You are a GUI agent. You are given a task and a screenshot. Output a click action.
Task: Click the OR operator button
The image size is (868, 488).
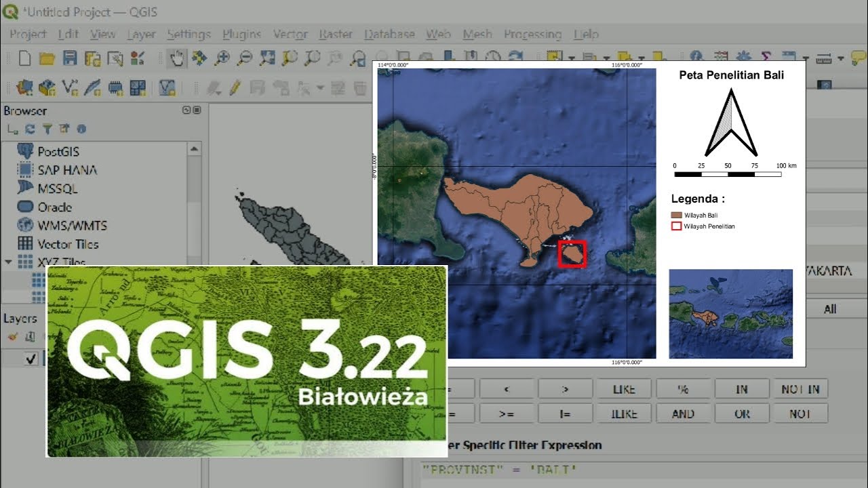(x=742, y=413)
